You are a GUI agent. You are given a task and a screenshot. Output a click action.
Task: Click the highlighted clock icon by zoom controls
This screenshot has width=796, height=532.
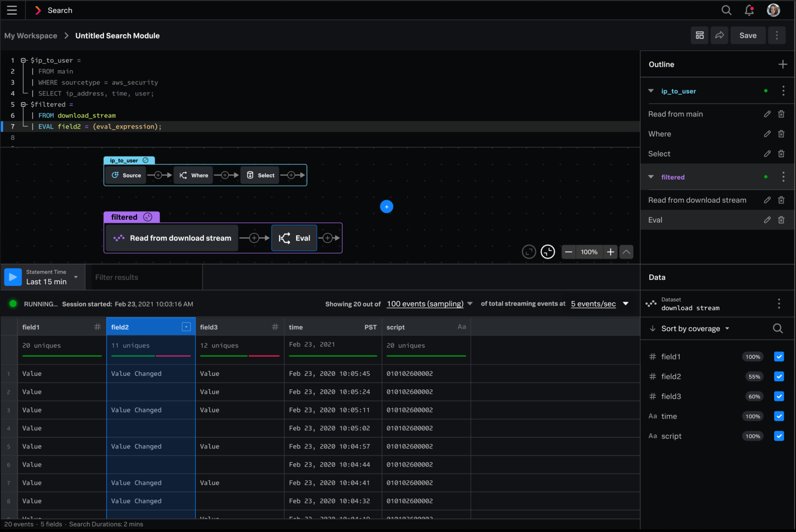point(547,252)
